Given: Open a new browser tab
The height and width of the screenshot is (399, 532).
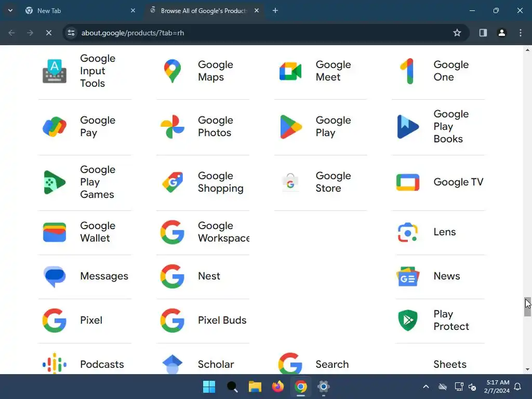Looking at the screenshot, I should pos(275,10).
